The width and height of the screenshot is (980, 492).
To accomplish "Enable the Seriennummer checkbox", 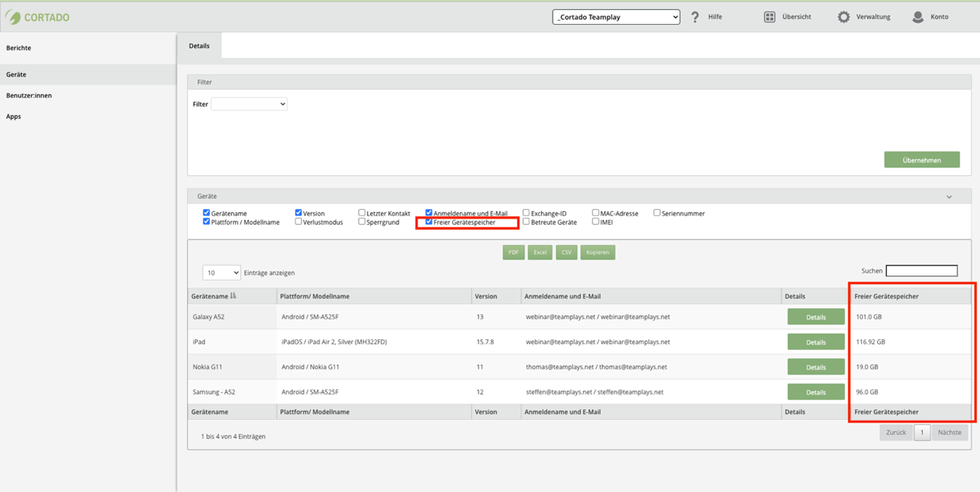I will tap(657, 213).
